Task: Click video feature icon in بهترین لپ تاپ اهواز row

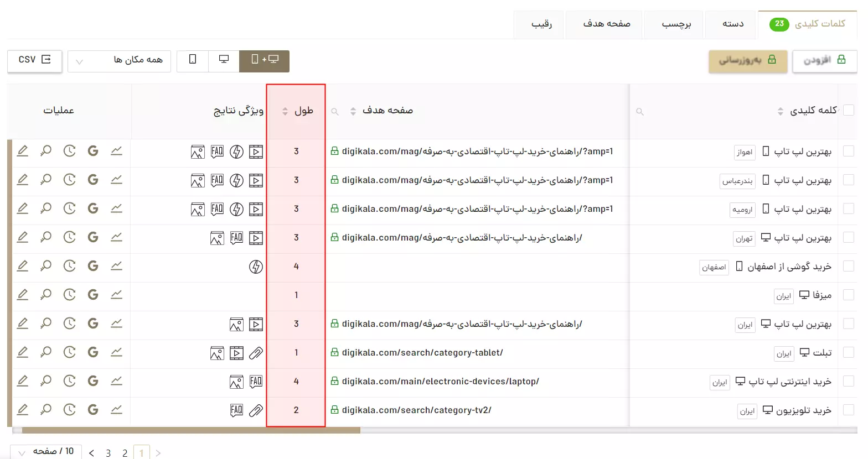Action: [256, 152]
